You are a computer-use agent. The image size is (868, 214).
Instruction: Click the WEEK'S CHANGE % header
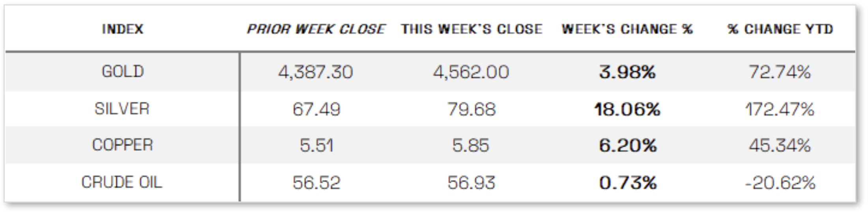coord(627,29)
